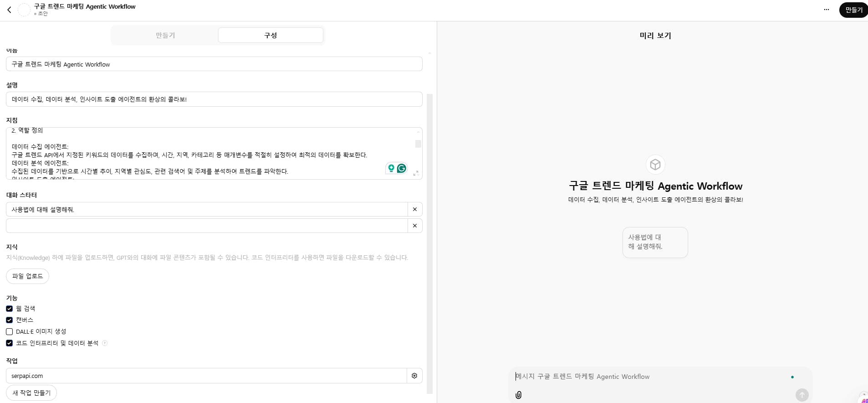868x403 pixels.
Task: Remove the empty conversation starter row
Action: coord(415,226)
